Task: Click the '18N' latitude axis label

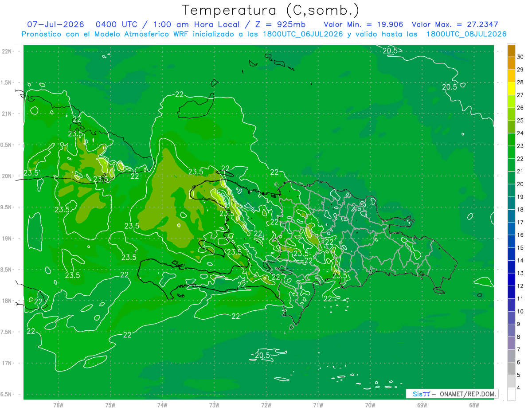Action: [x=7, y=301]
